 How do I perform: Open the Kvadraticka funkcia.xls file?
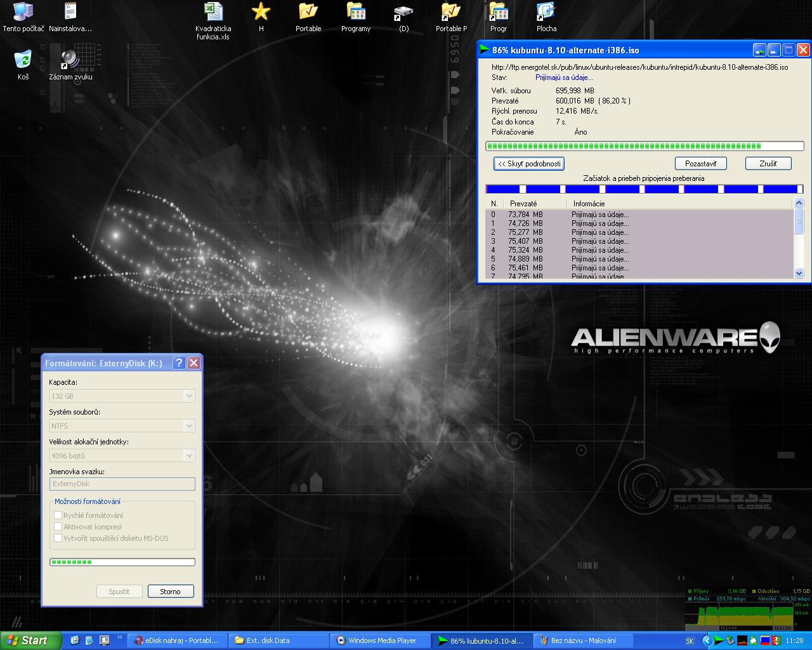(x=213, y=12)
